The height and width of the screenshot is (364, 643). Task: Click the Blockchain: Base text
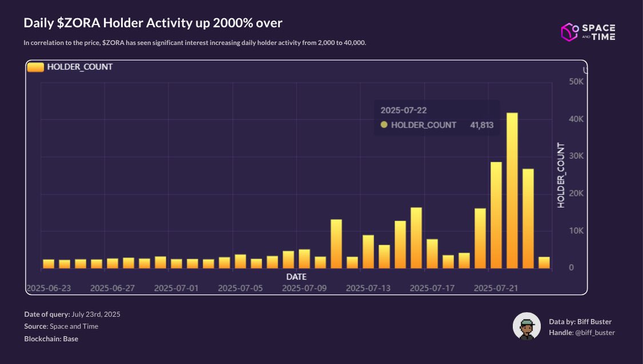point(51,339)
